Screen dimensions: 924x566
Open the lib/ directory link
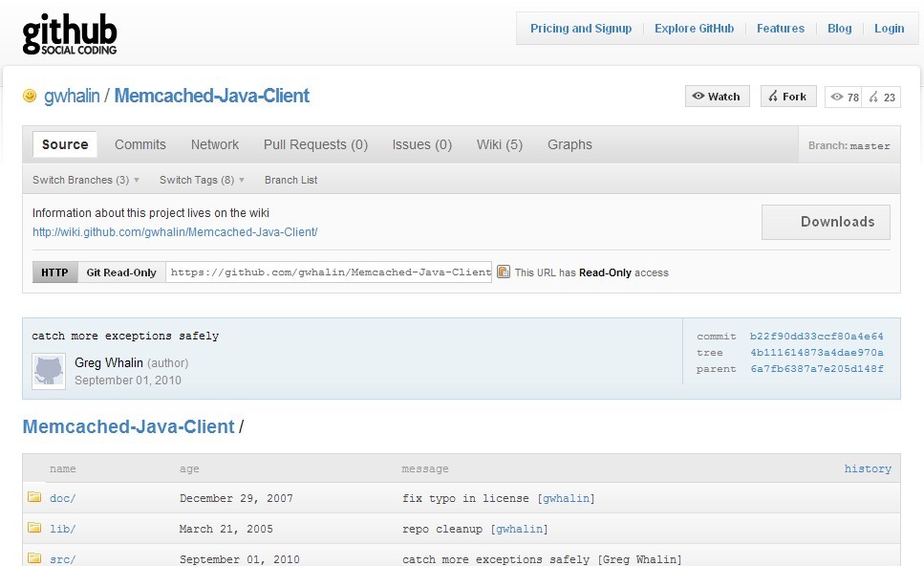(62, 530)
